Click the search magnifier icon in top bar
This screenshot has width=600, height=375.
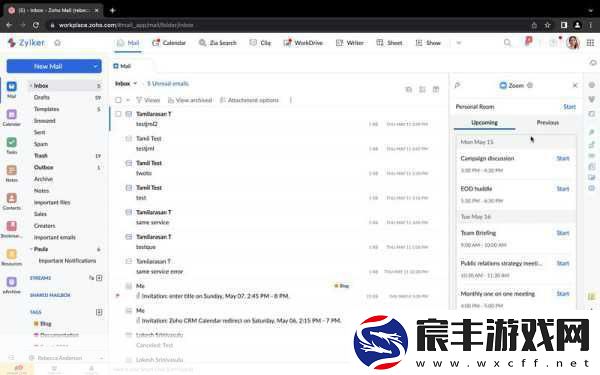507,42
